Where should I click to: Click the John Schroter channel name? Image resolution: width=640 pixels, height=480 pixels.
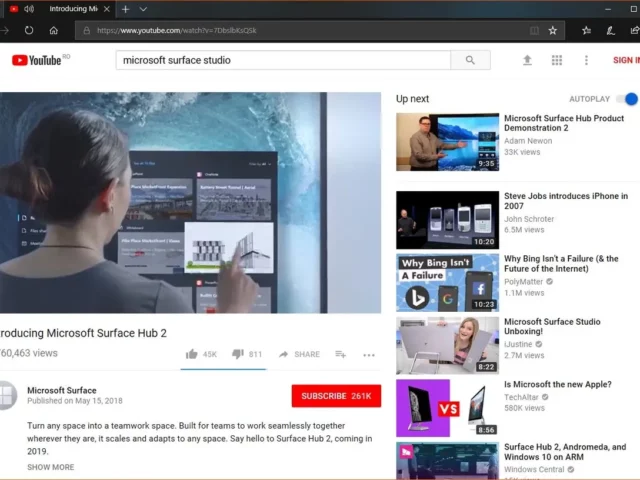coord(529,219)
